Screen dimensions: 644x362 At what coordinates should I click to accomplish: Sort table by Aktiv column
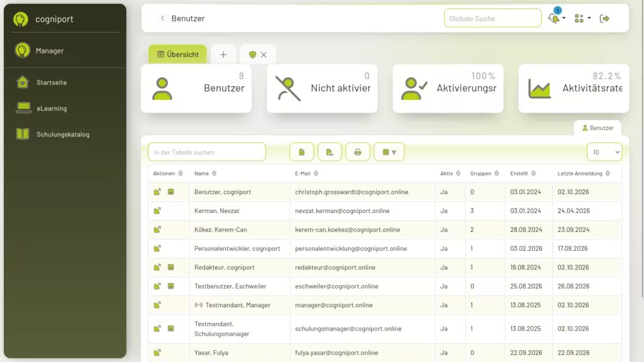click(x=450, y=173)
